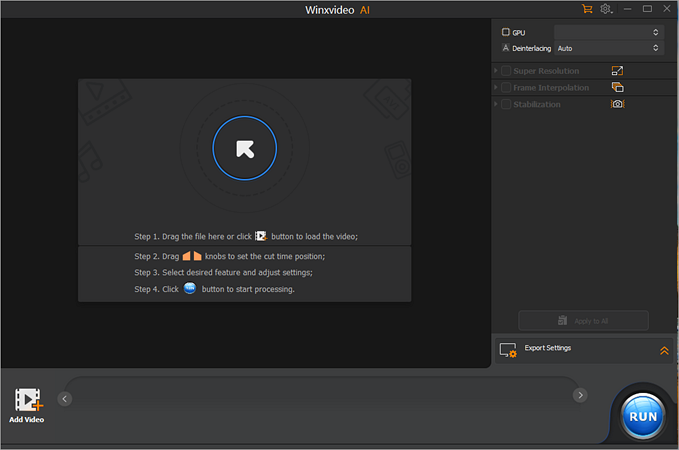This screenshot has width=679, height=450.
Task: Enable the Super Resolution checkbox
Action: pos(506,71)
